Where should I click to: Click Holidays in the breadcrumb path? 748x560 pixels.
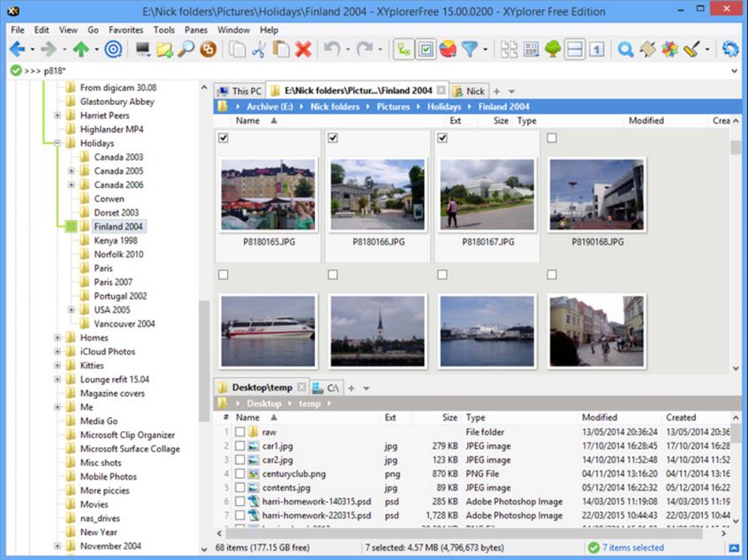[x=444, y=107]
